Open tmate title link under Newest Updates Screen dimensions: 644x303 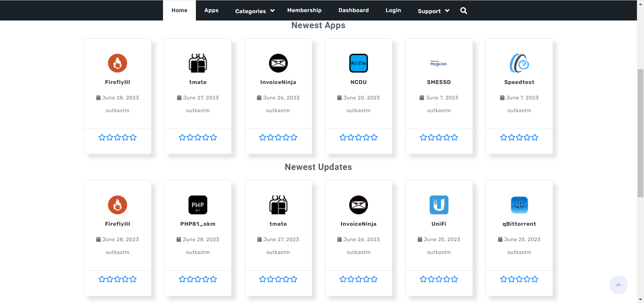(278, 224)
